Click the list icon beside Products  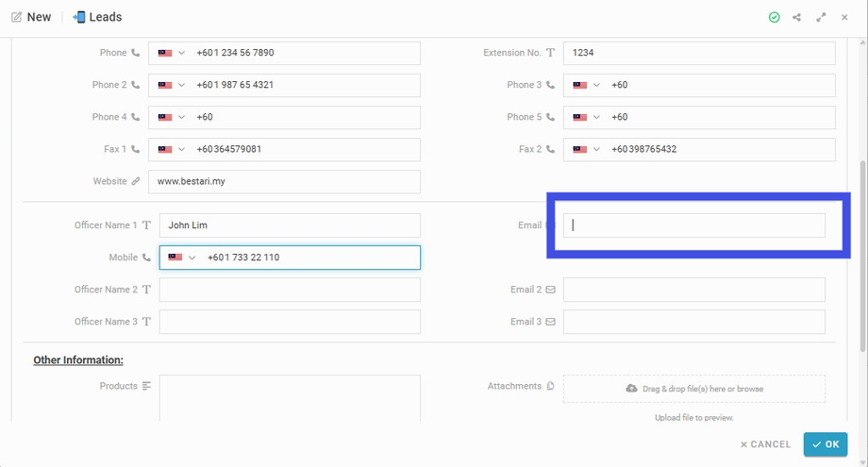146,386
